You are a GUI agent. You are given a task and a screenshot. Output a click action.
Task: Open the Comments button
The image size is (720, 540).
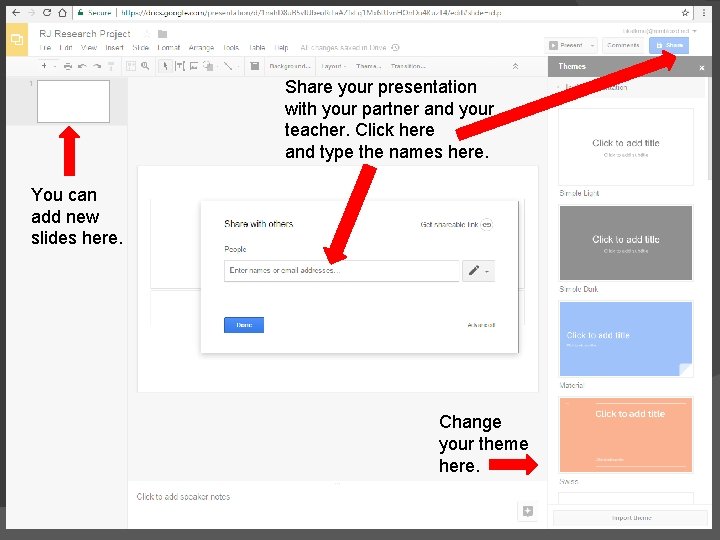pos(623,45)
